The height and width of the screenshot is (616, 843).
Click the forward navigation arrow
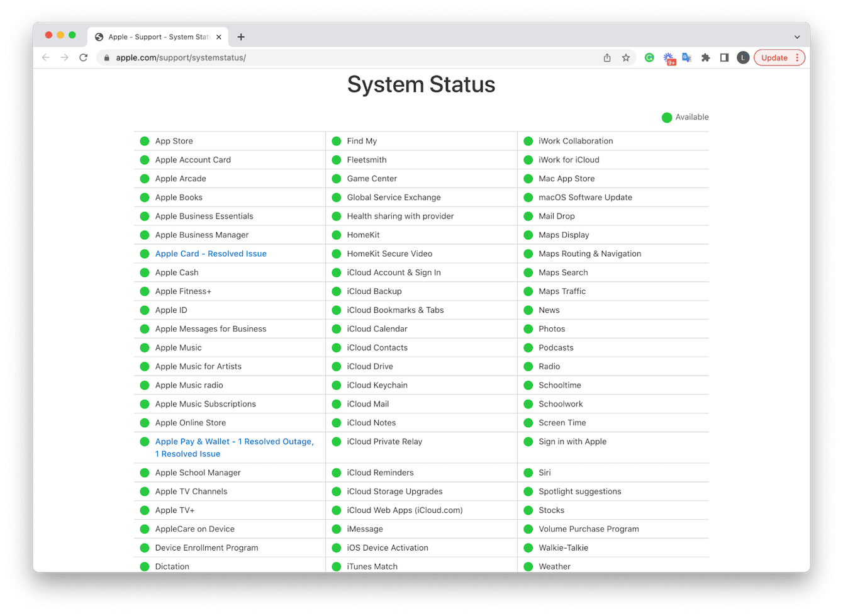pos(64,57)
